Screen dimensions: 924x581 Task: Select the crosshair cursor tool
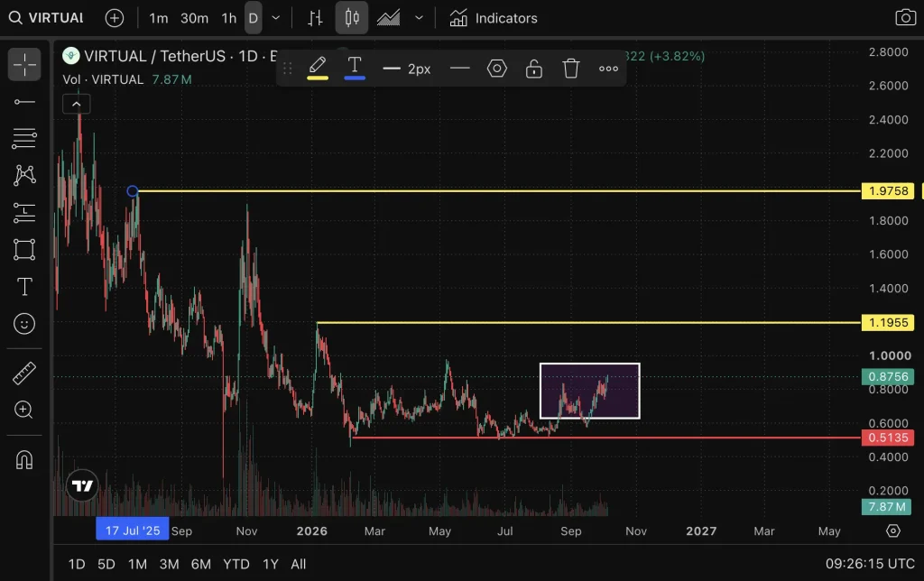[x=24, y=64]
